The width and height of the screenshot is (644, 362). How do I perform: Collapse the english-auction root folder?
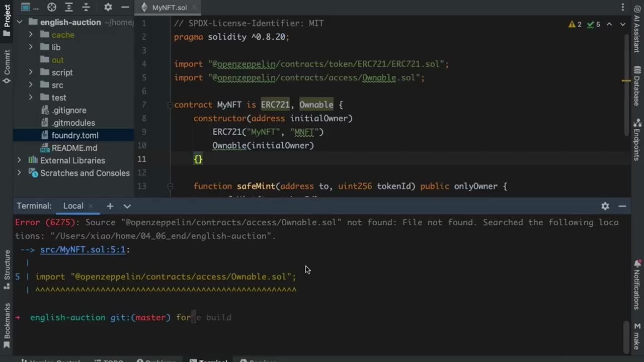pyautogui.click(x=20, y=22)
